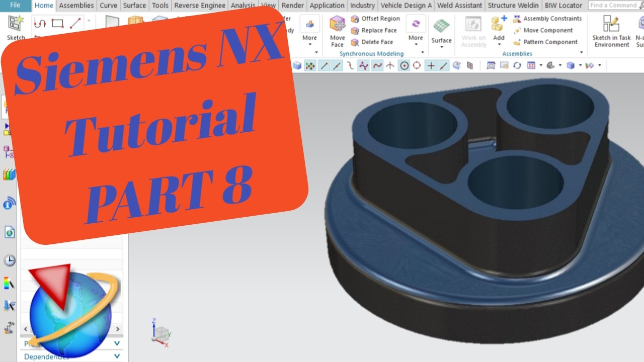Click the solid body selection filter cube icon
The width and height of the screenshot is (644, 362).
coord(297,65)
